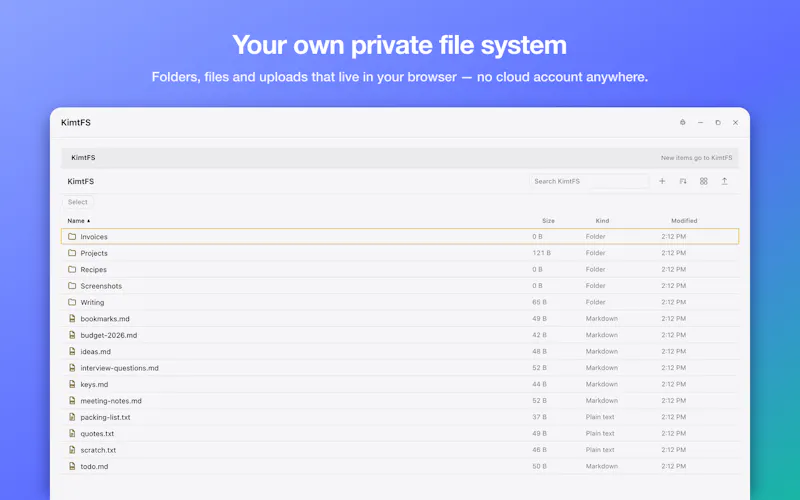Select the Screenshots folder name

tap(101, 286)
